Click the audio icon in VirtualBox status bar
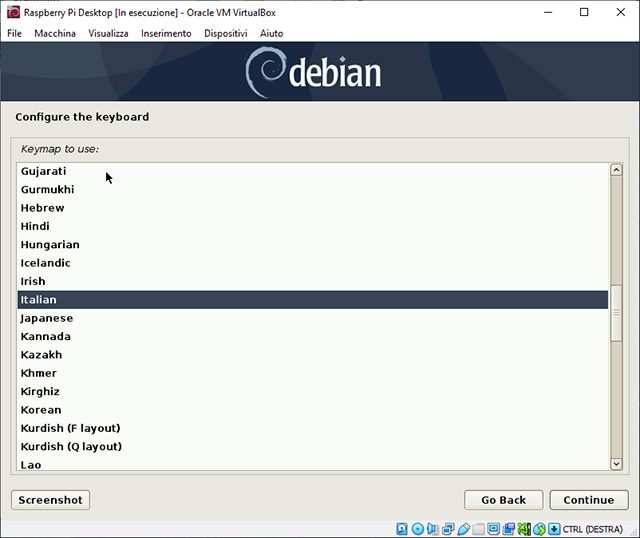640x538 pixels. 433,528
